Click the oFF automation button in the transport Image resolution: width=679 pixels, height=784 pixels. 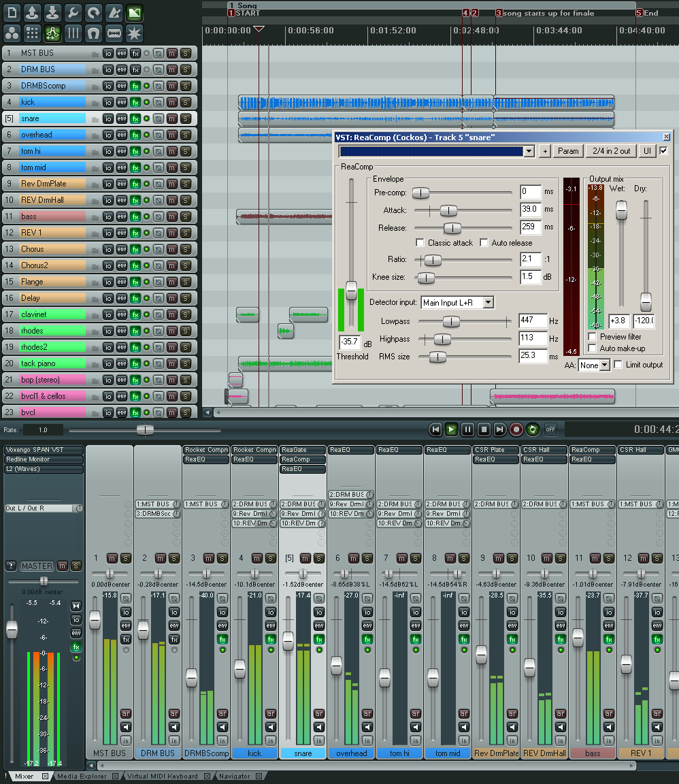coord(550,429)
